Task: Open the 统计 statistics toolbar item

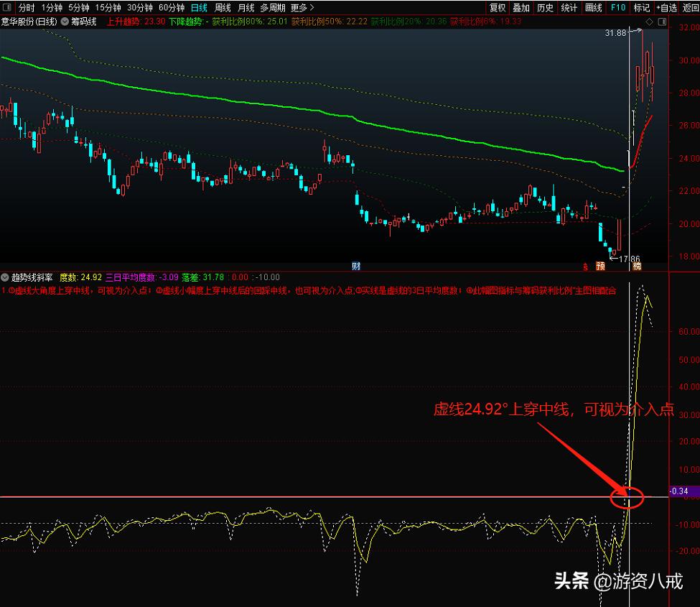Action: tap(569, 7)
